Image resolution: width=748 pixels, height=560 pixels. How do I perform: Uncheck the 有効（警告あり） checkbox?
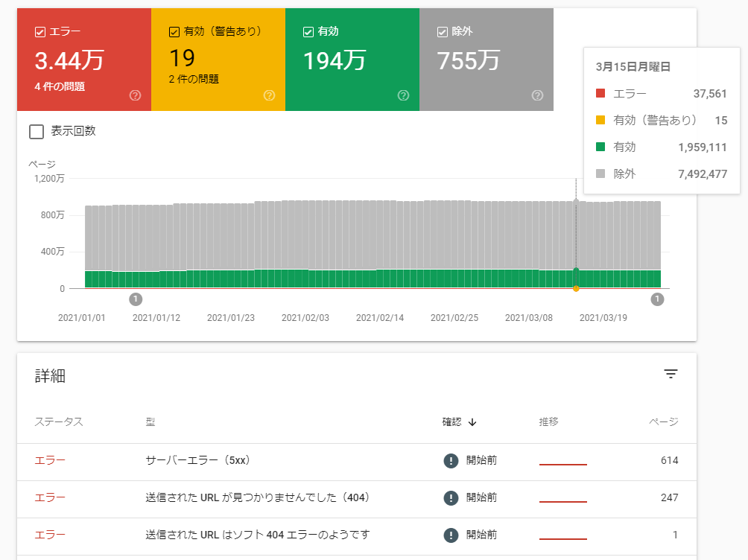pyautogui.click(x=174, y=32)
